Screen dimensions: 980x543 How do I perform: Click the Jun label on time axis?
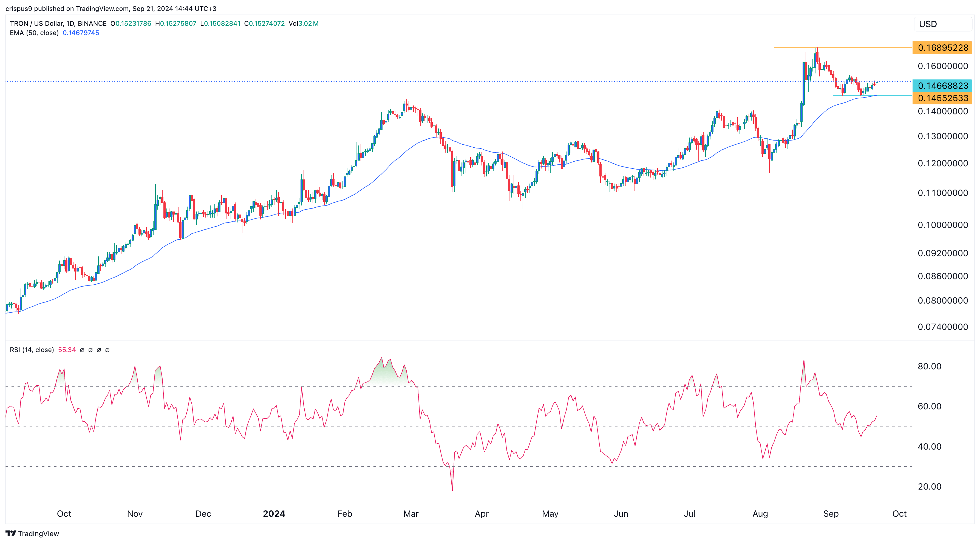(x=621, y=514)
